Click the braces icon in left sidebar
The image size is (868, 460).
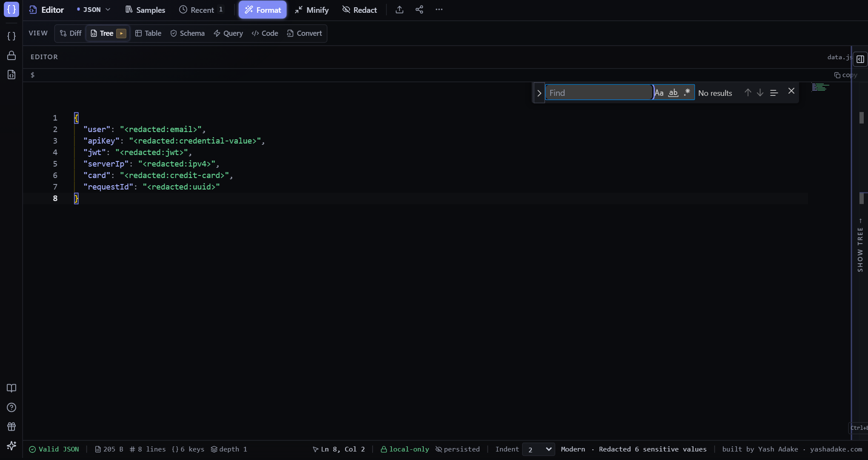pyautogui.click(x=11, y=36)
